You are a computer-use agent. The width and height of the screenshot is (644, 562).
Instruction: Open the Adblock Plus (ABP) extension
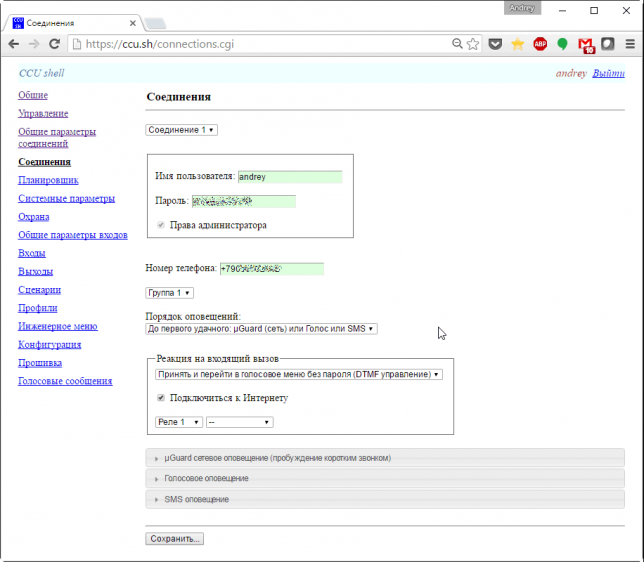(540, 44)
